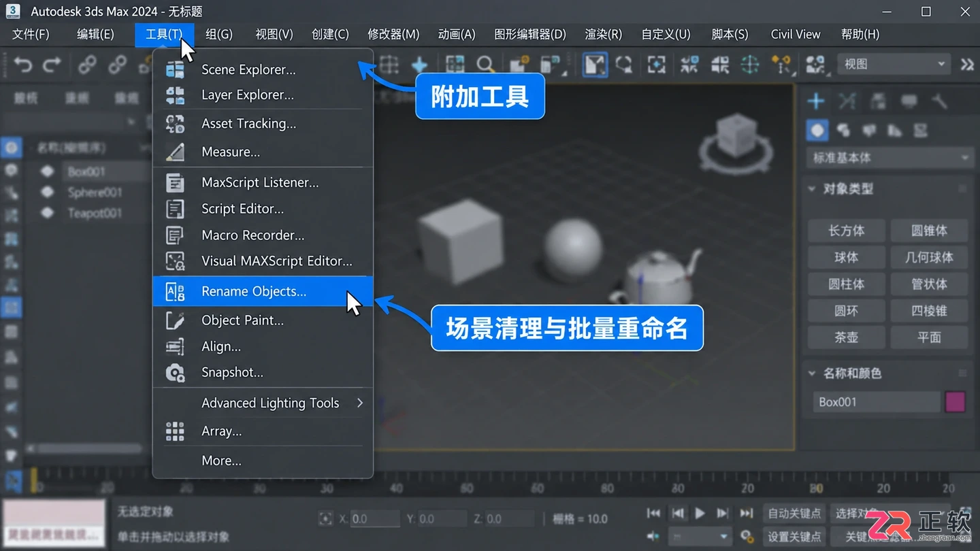Open the 视图 coordinate system dropdown
This screenshot has height=551, width=980.
coord(893,64)
